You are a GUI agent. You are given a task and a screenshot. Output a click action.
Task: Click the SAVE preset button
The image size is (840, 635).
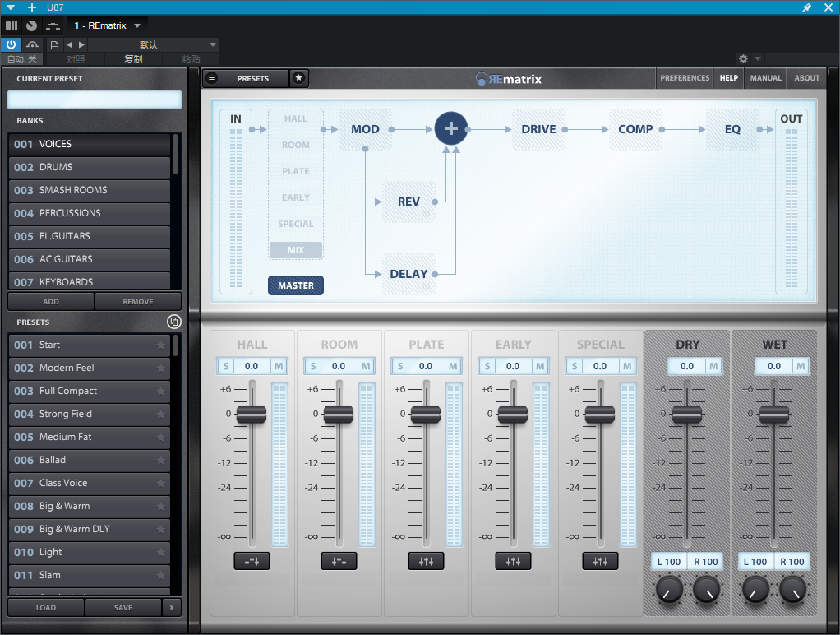pyautogui.click(x=122, y=608)
